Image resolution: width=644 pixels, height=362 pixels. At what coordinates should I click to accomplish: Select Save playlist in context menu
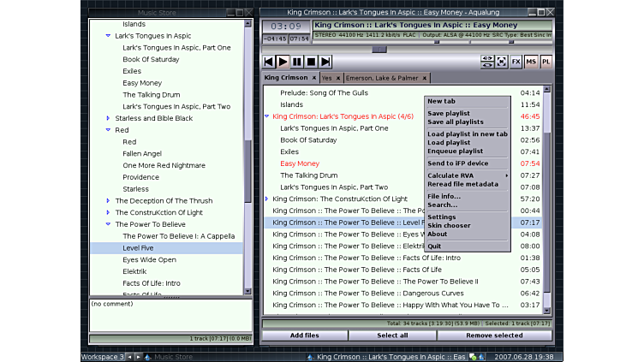pos(448,113)
